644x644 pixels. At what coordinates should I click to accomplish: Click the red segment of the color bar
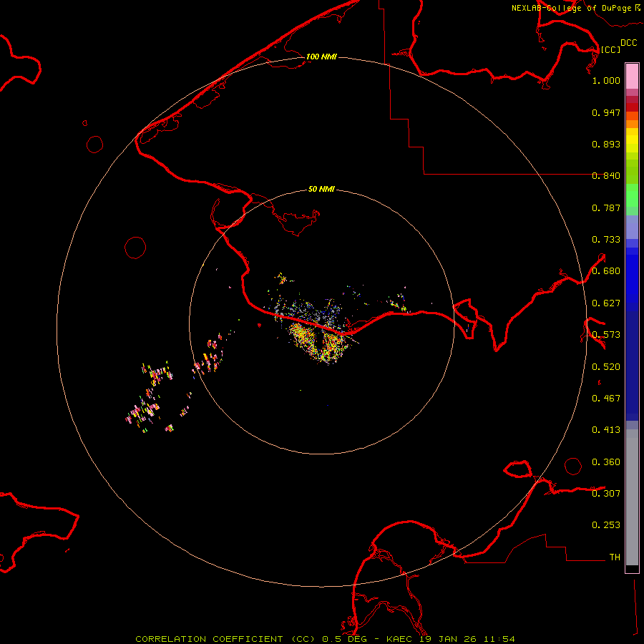[632, 107]
